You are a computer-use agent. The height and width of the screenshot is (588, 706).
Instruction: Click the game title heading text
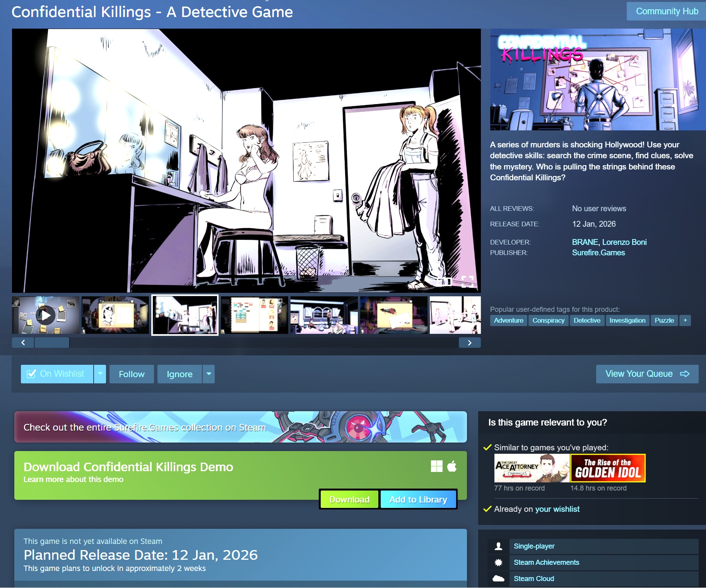coord(152,12)
